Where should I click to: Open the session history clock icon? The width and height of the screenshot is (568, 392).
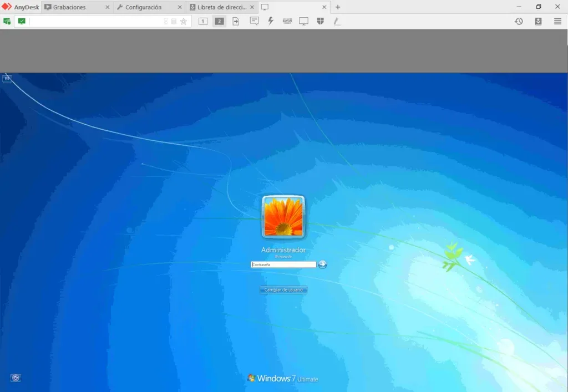(x=519, y=22)
